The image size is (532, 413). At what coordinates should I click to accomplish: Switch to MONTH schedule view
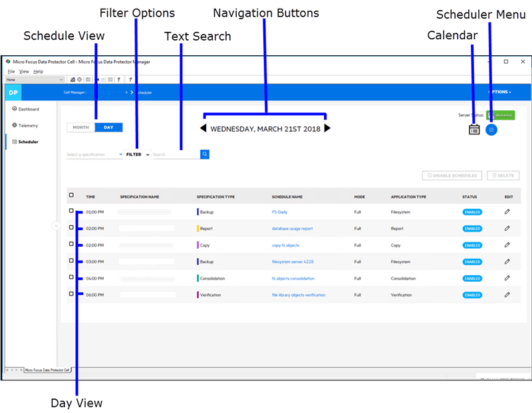(x=80, y=127)
